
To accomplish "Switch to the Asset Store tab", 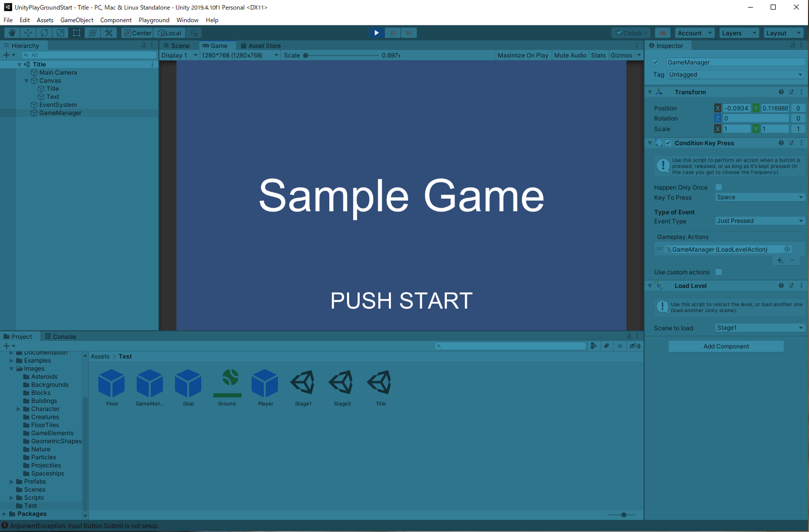I will [x=261, y=45].
